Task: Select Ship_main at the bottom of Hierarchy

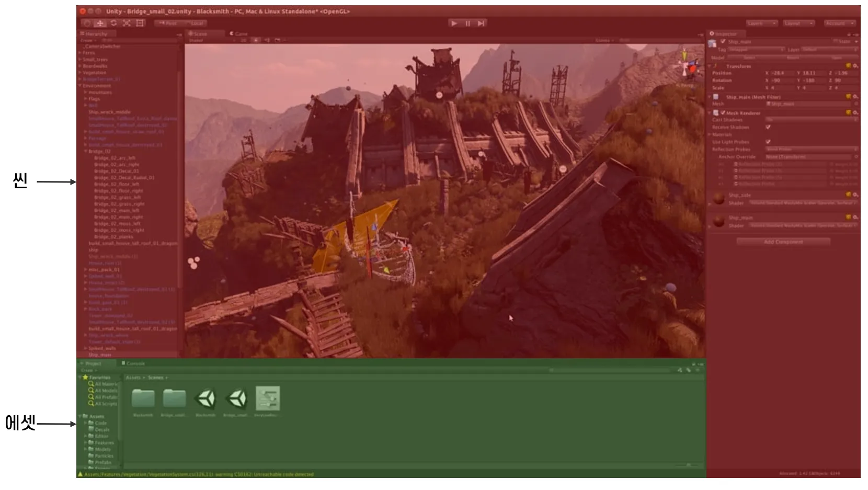Action: (x=100, y=355)
